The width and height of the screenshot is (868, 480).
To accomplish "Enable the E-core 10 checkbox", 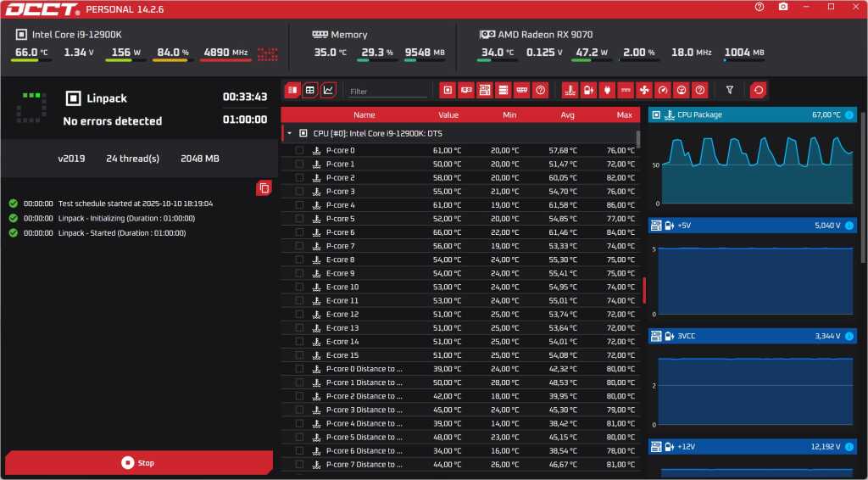I will point(299,287).
